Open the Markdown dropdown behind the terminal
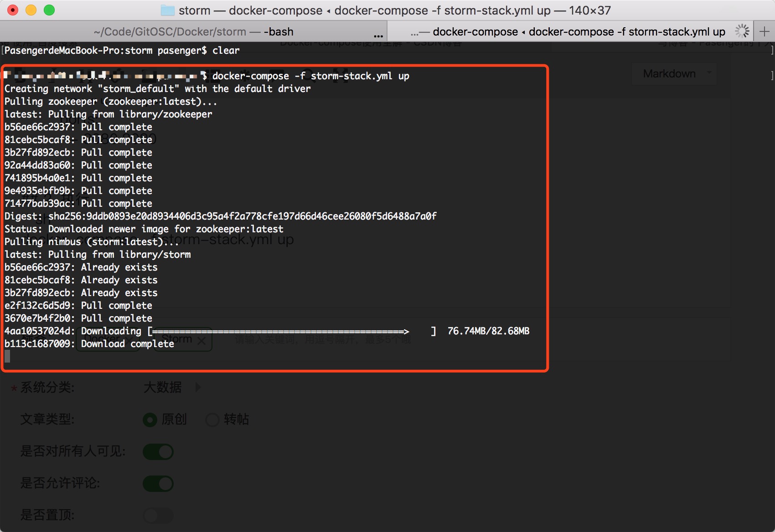The height and width of the screenshot is (532, 775). point(674,74)
